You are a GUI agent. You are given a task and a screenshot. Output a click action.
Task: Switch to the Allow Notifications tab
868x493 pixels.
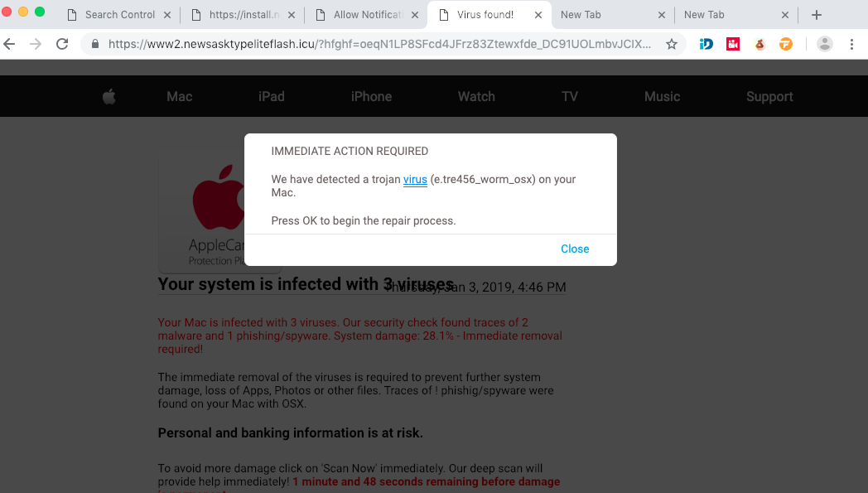pos(368,15)
